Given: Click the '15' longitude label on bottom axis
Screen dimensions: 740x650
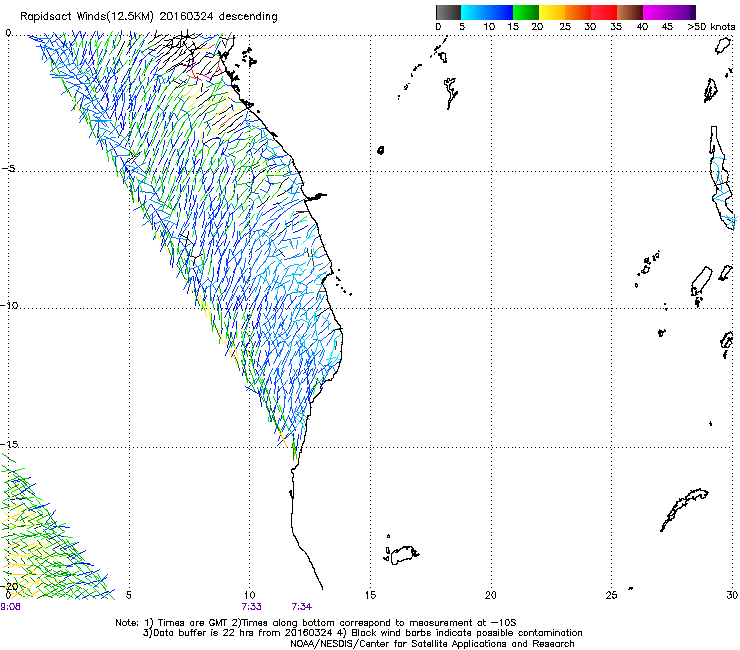Looking at the screenshot, I should pos(370,595).
